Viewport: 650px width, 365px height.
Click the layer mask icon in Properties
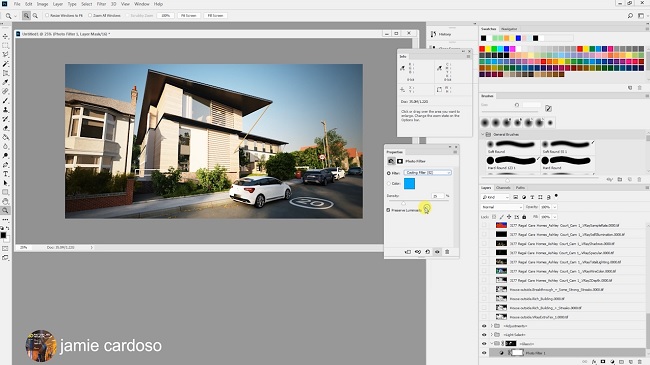coord(400,161)
